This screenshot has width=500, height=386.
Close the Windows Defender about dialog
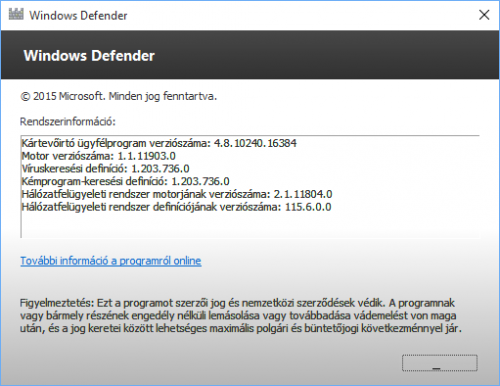484,15
